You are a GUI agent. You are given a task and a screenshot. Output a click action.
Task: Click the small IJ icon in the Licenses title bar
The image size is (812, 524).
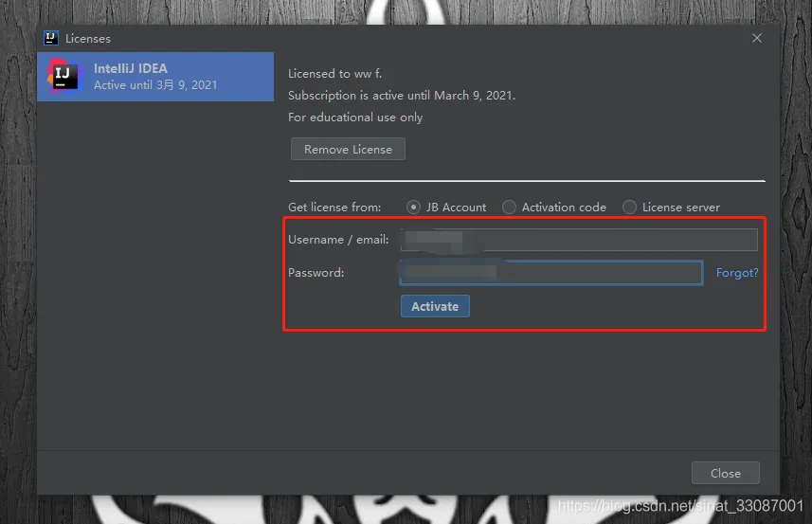(x=51, y=38)
